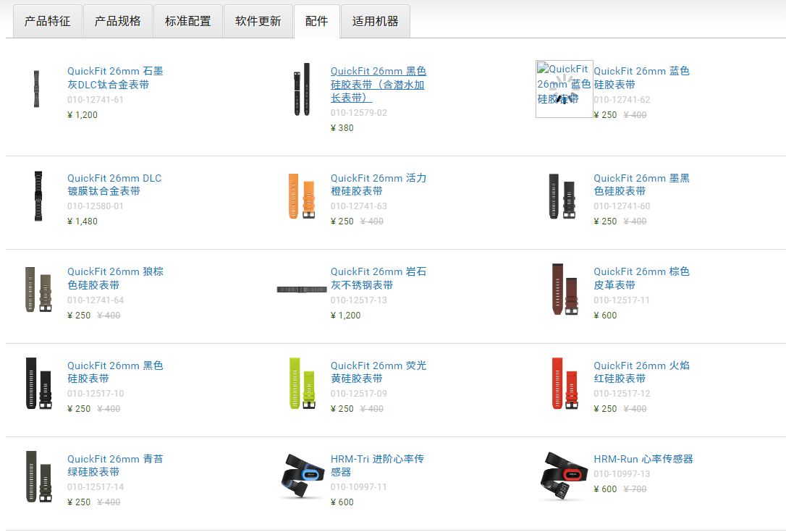786x532 pixels.
Task: Click the HRM-Run heart rate sensor image
Action: [x=564, y=476]
